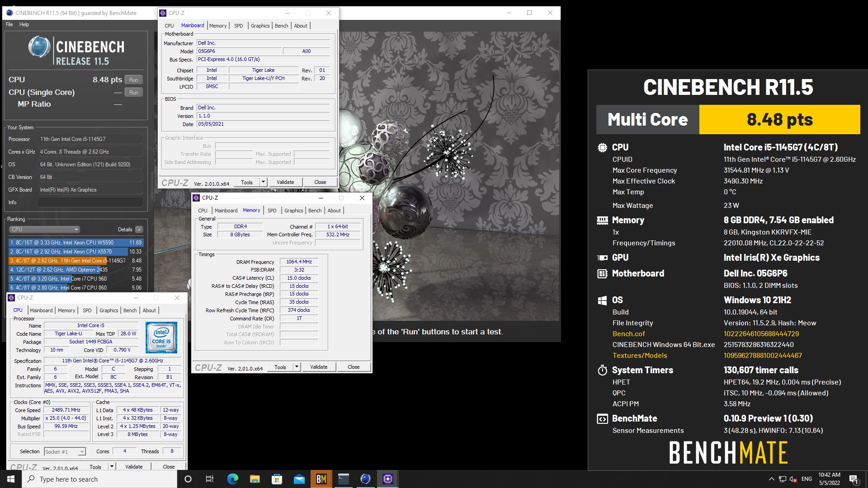
Task: Select ranking row Intel Xeon CPU W5590
Action: [76, 243]
